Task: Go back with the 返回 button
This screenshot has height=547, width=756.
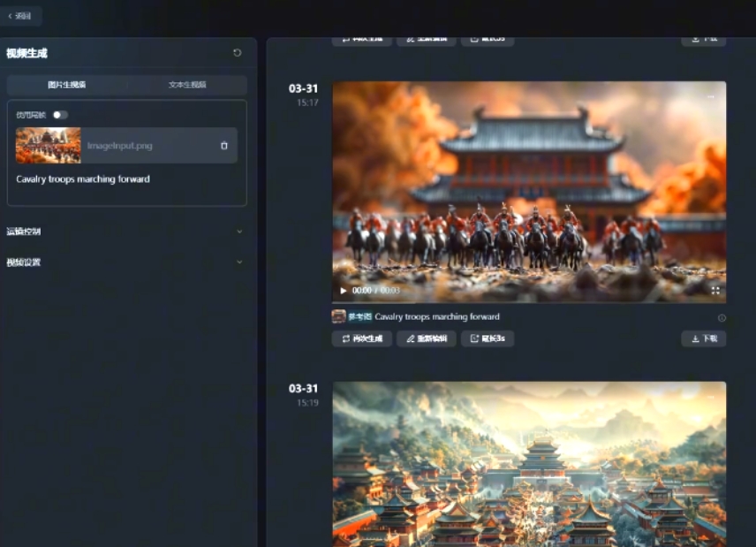Action: [x=20, y=16]
